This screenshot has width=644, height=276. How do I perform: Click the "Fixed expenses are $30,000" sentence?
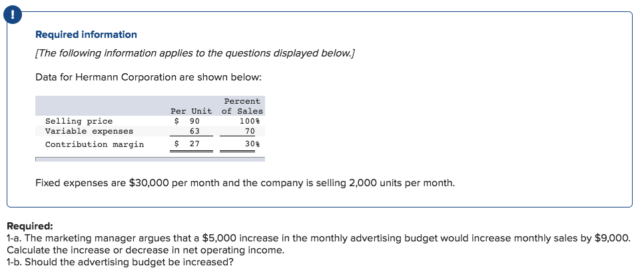pos(245,182)
